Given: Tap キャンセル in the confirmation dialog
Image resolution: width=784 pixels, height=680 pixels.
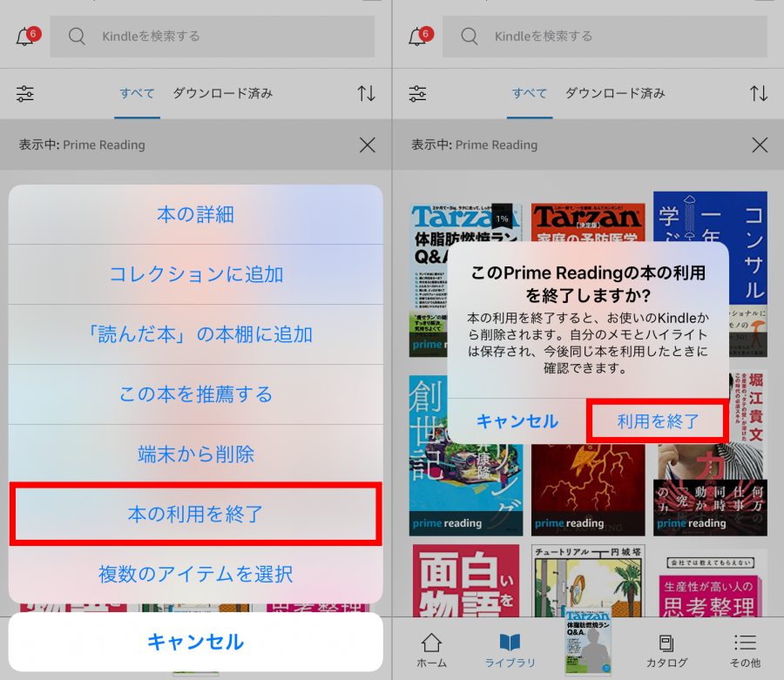Looking at the screenshot, I should coord(517,421).
